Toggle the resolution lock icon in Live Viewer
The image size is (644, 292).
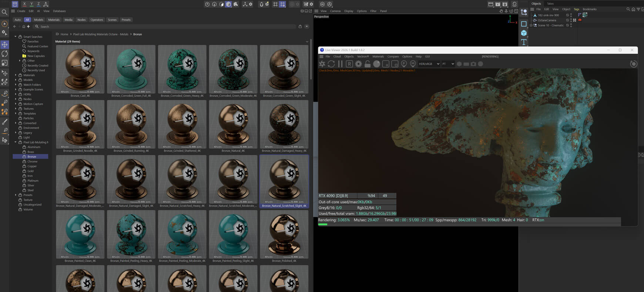[x=367, y=64]
